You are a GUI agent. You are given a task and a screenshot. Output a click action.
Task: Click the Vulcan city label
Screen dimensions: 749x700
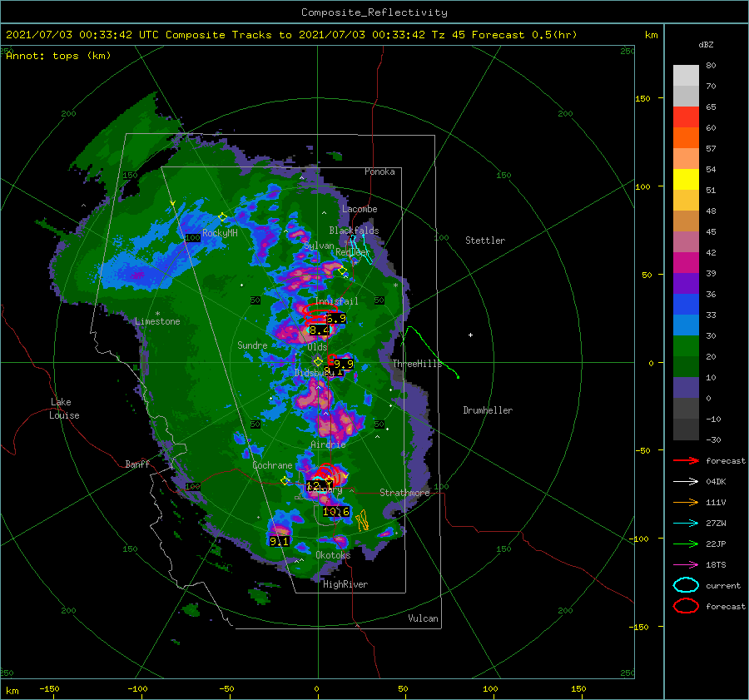point(424,618)
